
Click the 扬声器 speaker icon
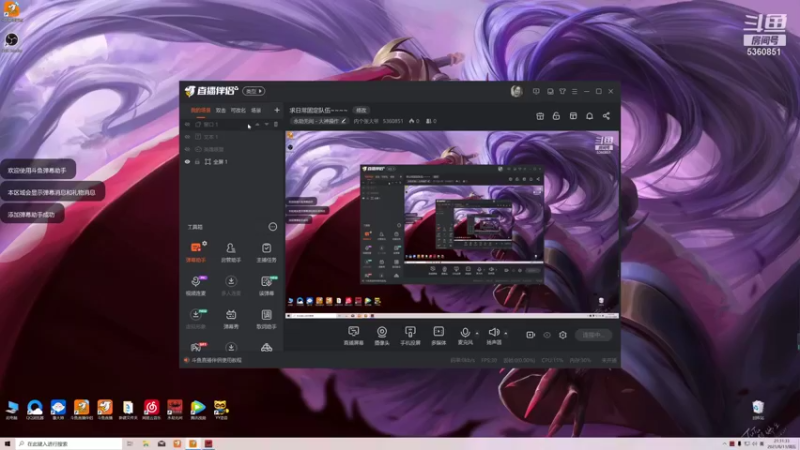point(493,333)
